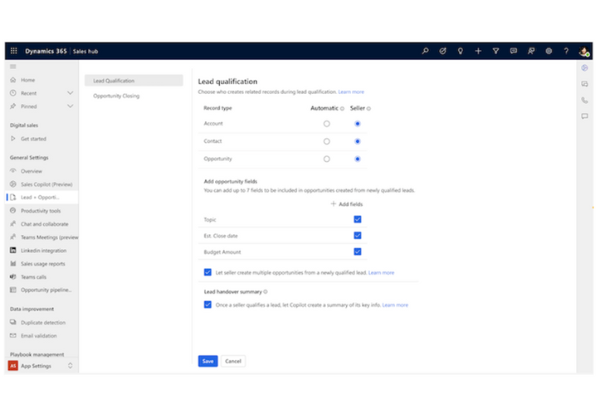Click Add fields under opportunity fields
The height and width of the screenshot is (420, 600).
coord(347,204)
